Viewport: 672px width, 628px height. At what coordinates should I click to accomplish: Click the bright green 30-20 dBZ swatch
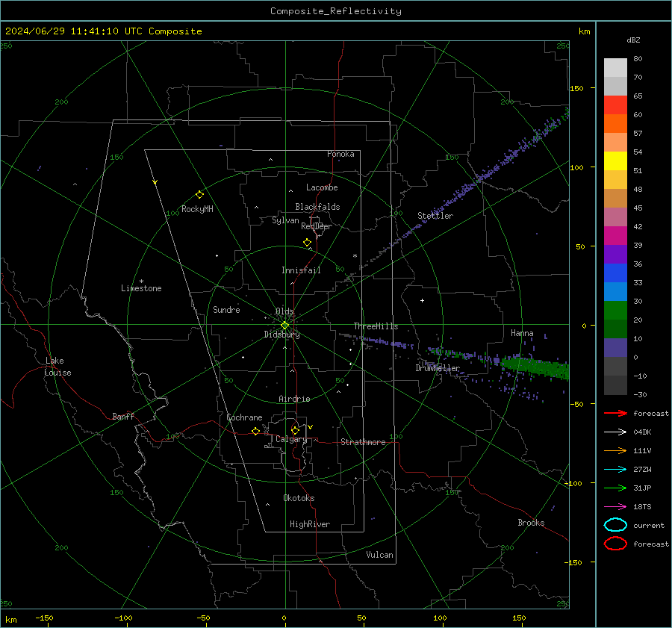point(615,311)
